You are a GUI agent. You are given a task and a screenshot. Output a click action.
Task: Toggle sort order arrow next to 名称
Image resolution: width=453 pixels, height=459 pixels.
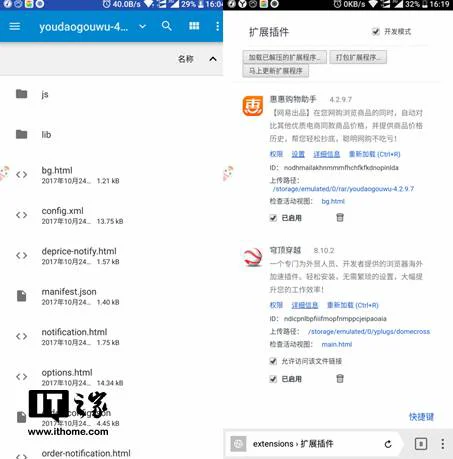(x=213, y=59)
